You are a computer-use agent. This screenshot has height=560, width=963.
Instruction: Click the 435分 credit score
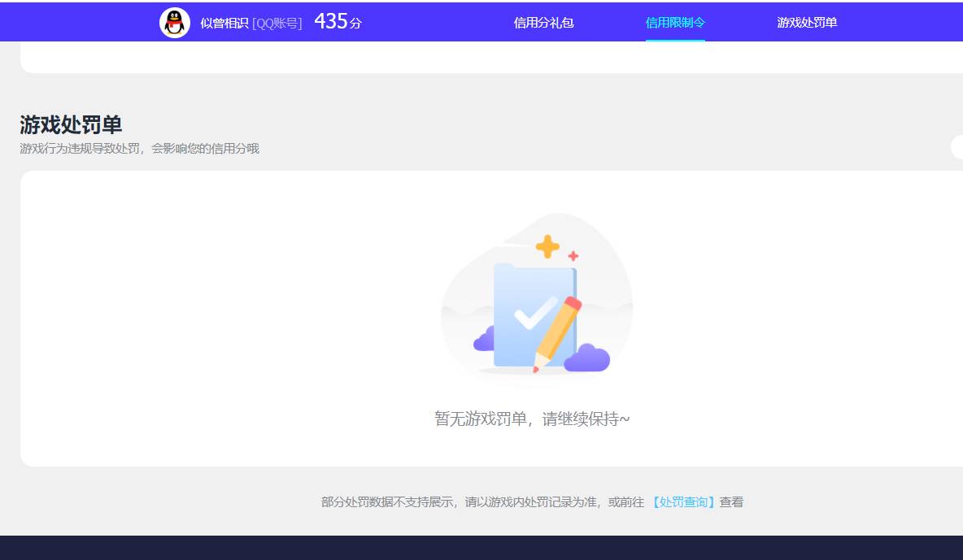[x=336, y=21]
